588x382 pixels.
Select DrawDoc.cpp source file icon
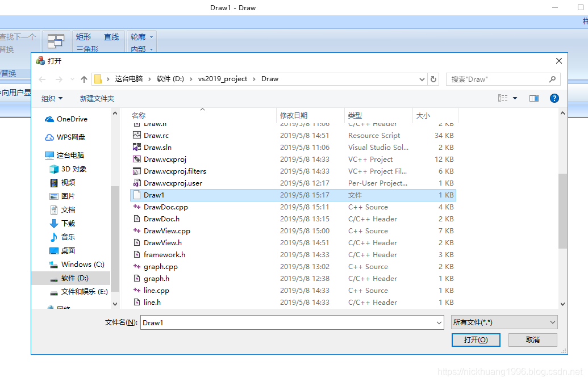coord(137,207)
